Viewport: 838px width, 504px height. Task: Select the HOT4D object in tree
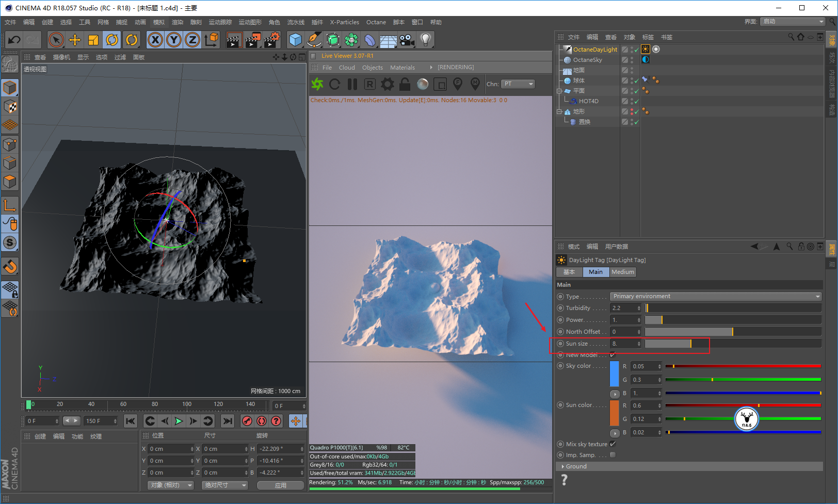click(x=588, y=101)
